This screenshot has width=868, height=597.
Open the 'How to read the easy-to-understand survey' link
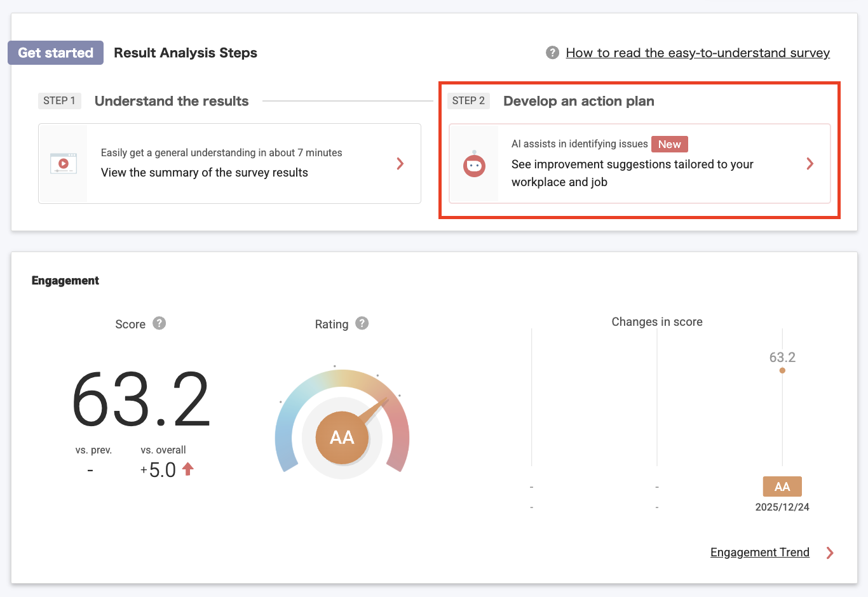[x=697, y=53]
